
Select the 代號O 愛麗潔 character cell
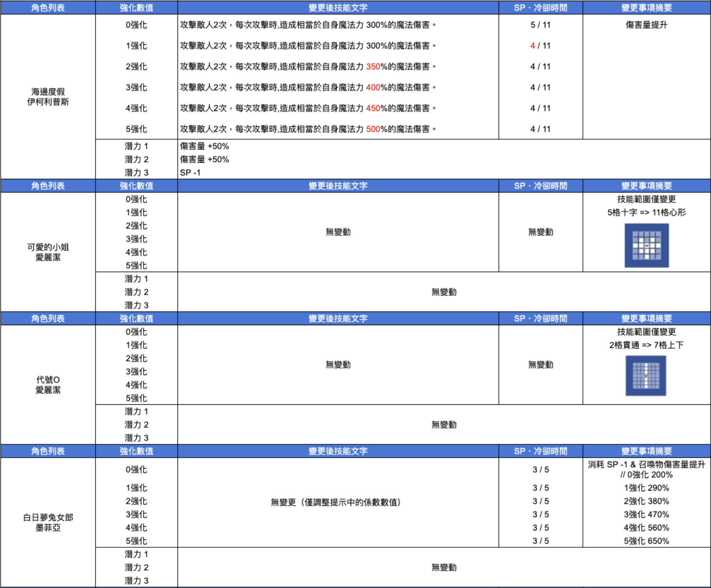click(48, 385)
